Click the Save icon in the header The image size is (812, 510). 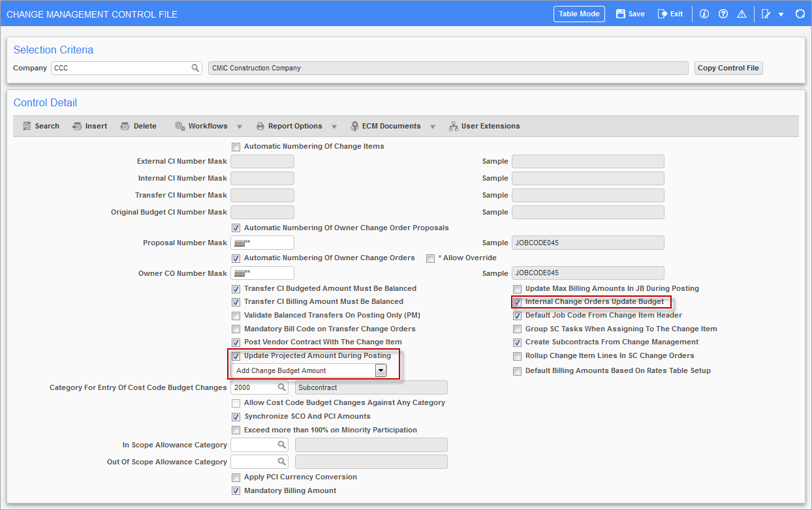coord(629,13)
